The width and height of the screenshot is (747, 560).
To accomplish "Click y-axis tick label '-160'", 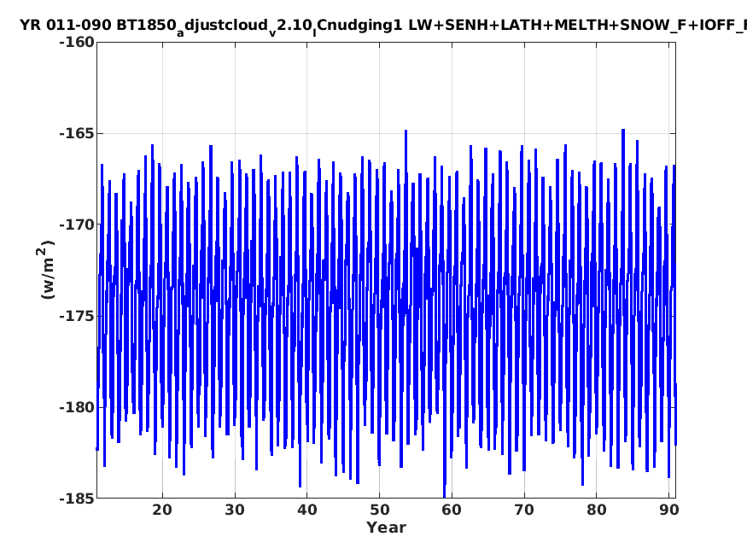I will pyautogui.click(x=77, y=42).
